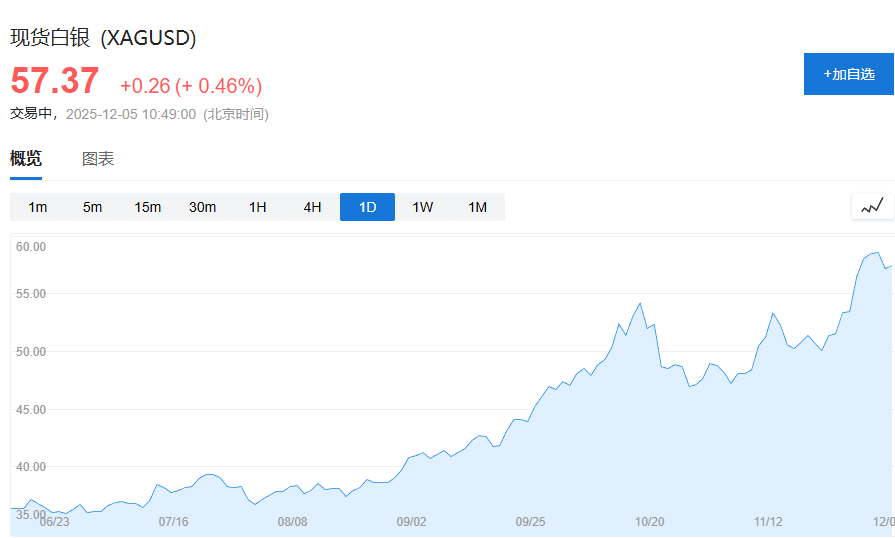Click the 09/02 date axis label

pos(412,521)
